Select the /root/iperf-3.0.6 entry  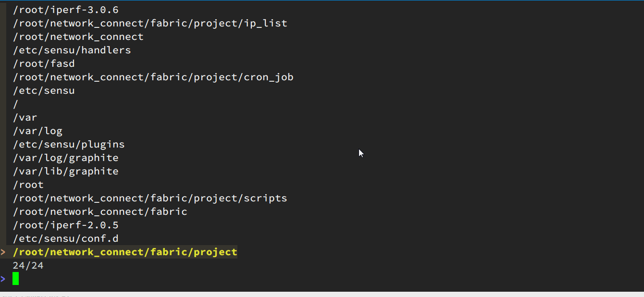click(65, 10)
